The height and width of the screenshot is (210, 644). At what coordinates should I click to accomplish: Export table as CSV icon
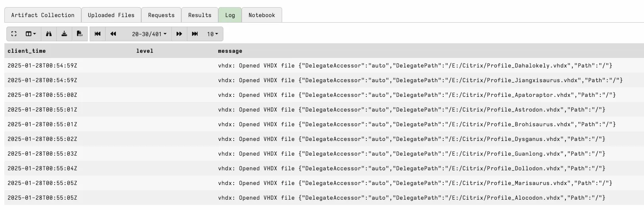pos(80,34)
